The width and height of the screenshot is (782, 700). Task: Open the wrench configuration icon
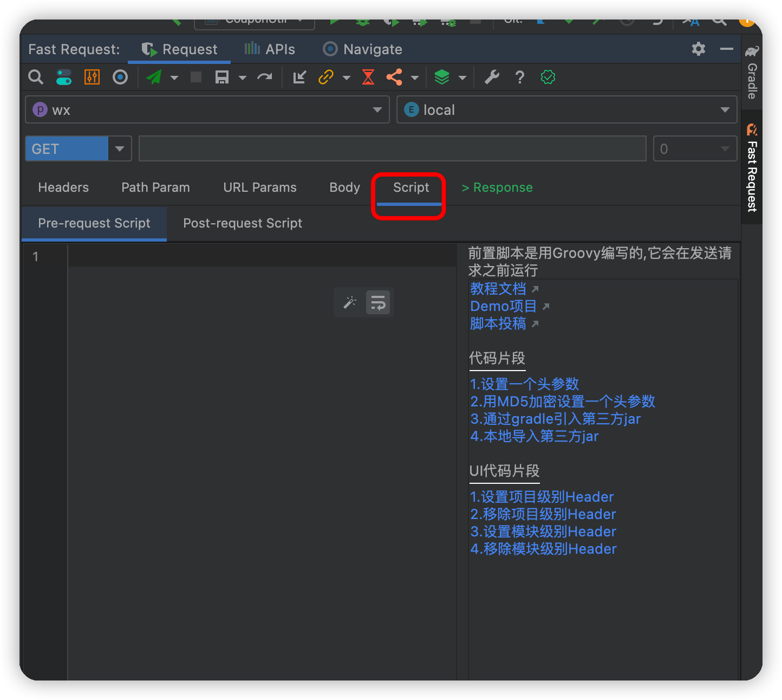pyautogui.click(x=491, y=77)
